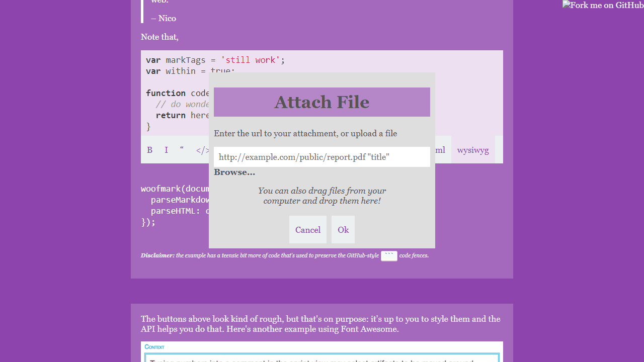The image size is (644, 362).
Task: Click the Attach File dialog title
Action: 322,102
